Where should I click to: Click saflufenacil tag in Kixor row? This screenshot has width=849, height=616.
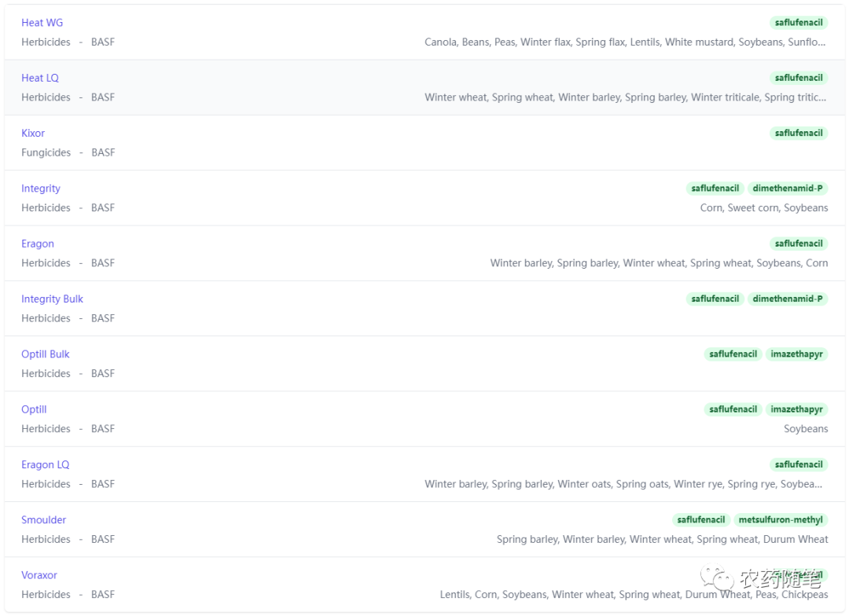[x=799, y=133]
